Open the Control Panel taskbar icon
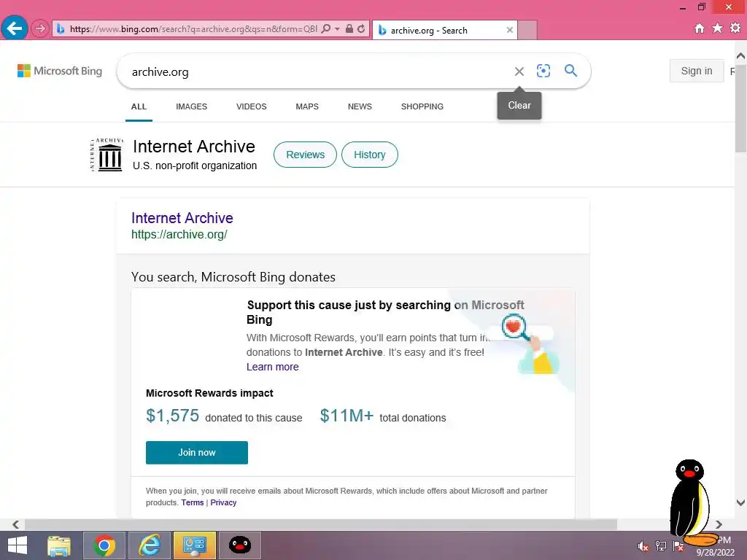 click(194, 545)
